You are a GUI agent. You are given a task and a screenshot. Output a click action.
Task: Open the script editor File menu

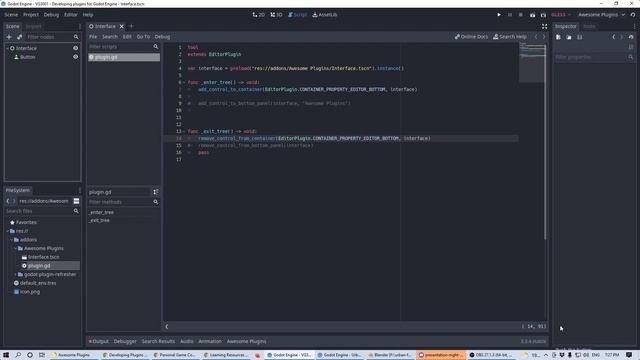tap(93, 37)
